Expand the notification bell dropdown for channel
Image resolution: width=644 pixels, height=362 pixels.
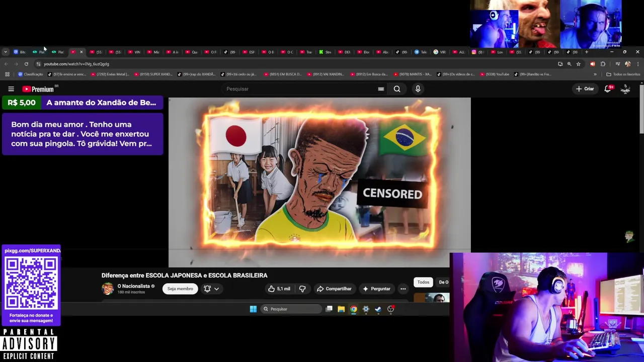pyautogui.click(x=211, y=289)
